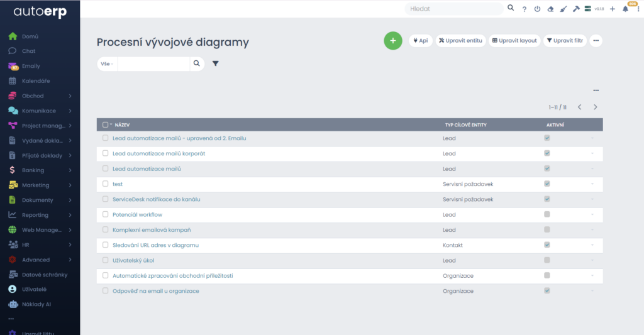Click the hammer rebuild icon
This screenshot has height=335, width=644.
[576, 9]
